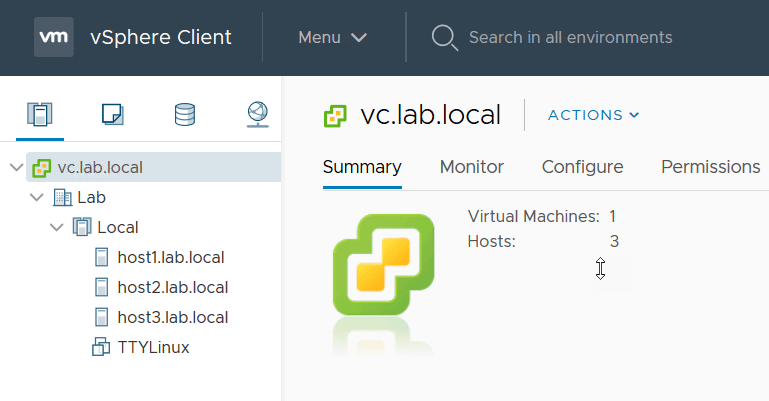The width and height of the screenshot is (769, 401).
Task: Switch to VMs and Templates view icon
Action: tap(112, 114)
